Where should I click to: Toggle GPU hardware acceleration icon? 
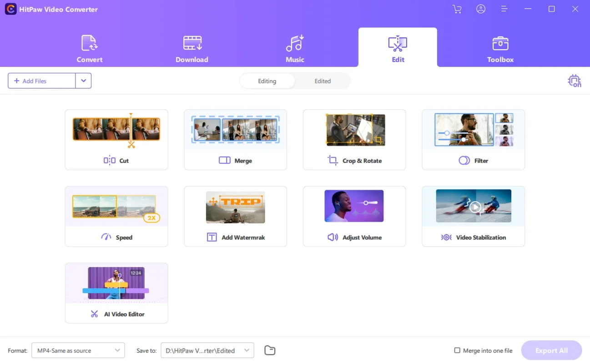coord(575,81)
